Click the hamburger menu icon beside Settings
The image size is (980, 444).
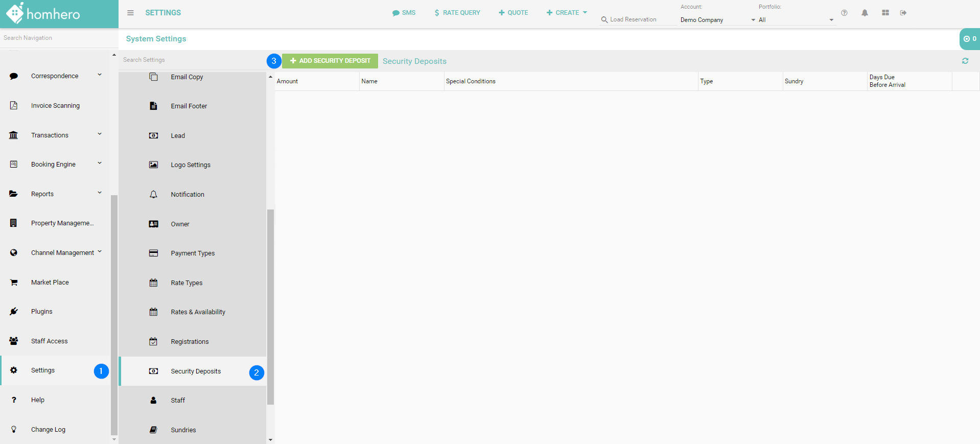click(x=130, y=13)
